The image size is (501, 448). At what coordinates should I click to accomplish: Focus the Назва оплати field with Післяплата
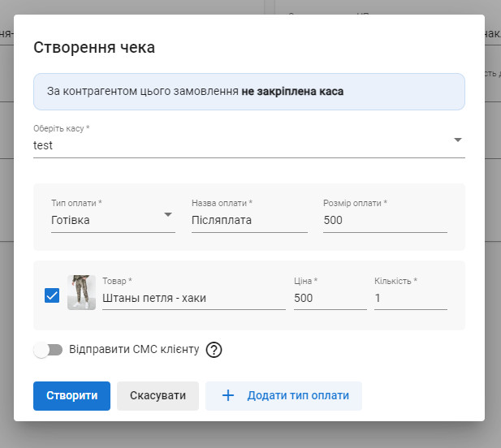[249, 220]
